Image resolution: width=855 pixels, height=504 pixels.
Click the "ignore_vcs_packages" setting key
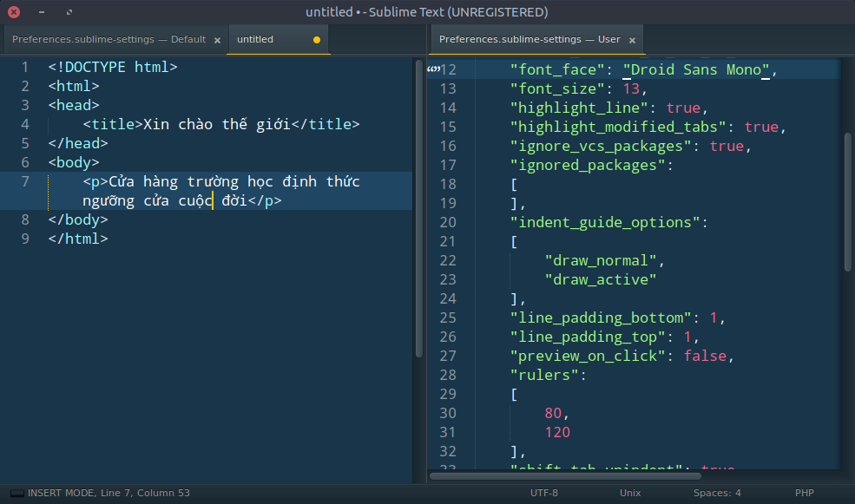pos(601,146)
